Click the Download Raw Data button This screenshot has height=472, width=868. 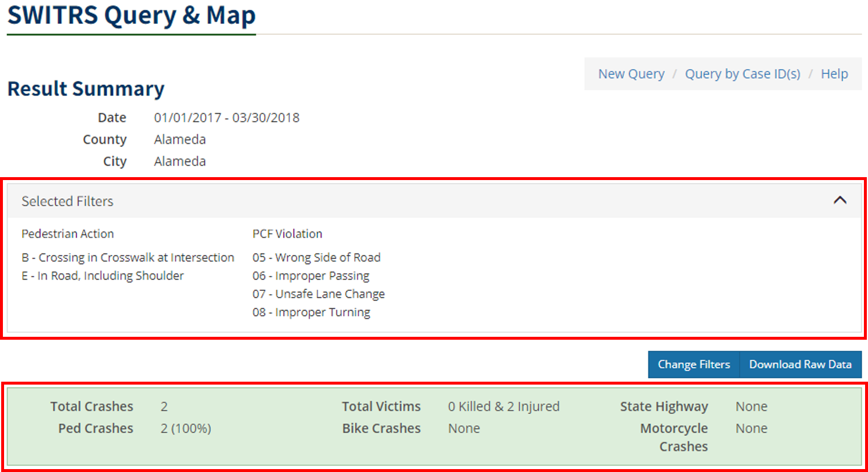(x=800, y=364)
